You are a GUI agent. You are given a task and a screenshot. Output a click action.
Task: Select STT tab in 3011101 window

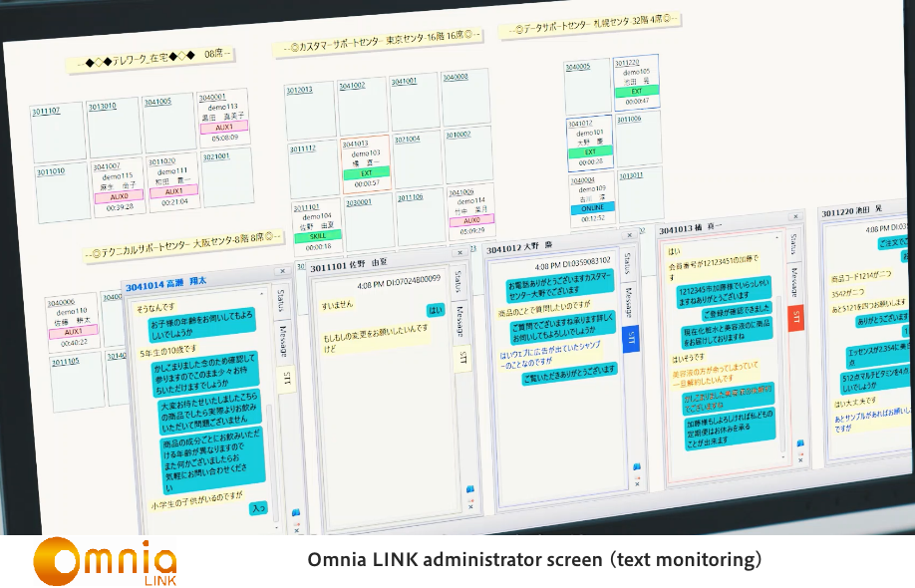click(462, 358)
